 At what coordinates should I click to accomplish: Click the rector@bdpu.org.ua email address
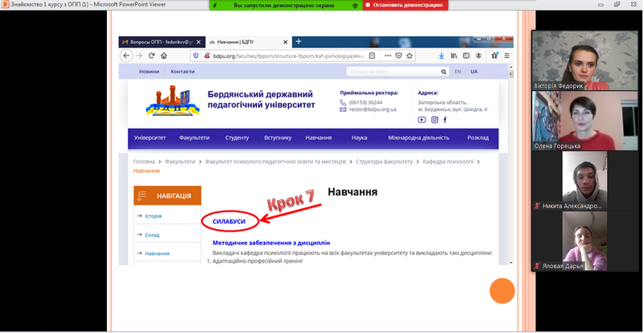[x=373, y=109]
